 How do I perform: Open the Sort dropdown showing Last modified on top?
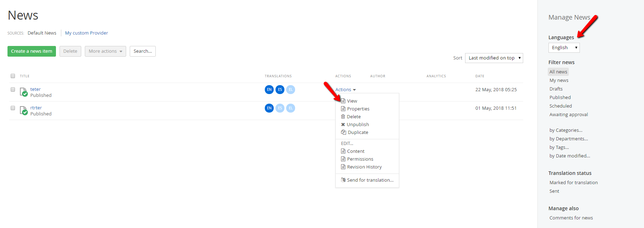coord(494,58)
